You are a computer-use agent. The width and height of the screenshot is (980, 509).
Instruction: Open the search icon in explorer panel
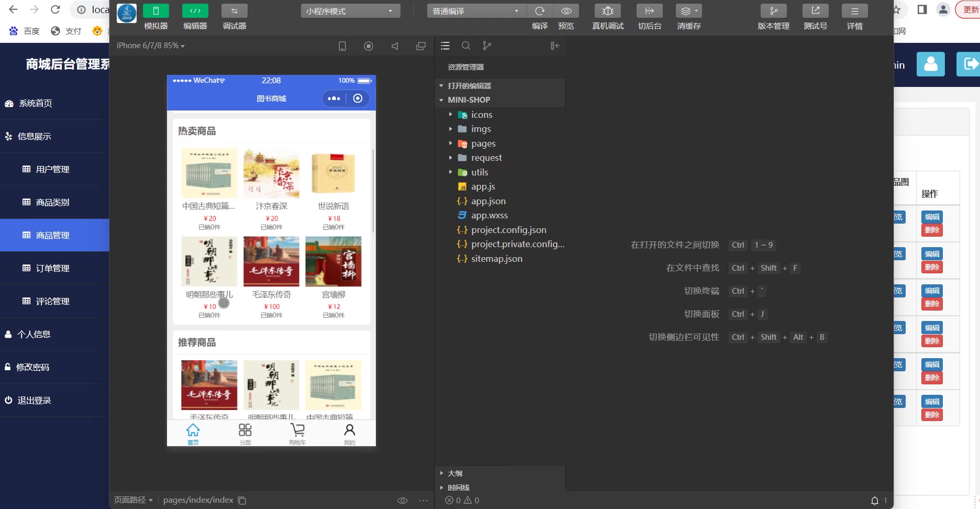466,46
